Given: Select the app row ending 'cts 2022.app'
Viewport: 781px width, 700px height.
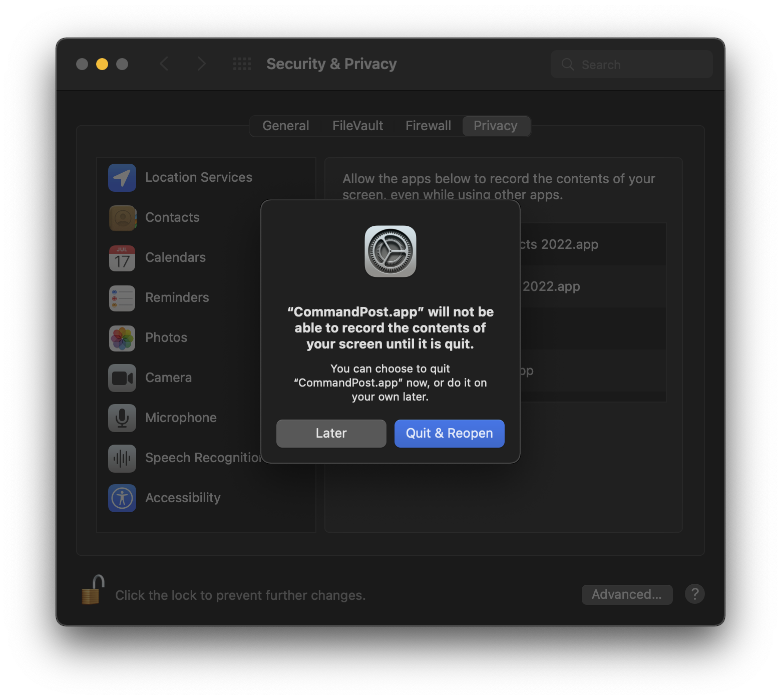Looking at the screenshot, I should click(x=593, y=244).
